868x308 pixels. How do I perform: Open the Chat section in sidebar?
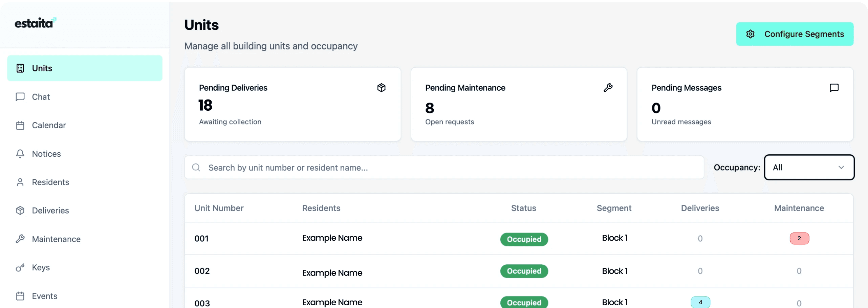coord(41,97)
